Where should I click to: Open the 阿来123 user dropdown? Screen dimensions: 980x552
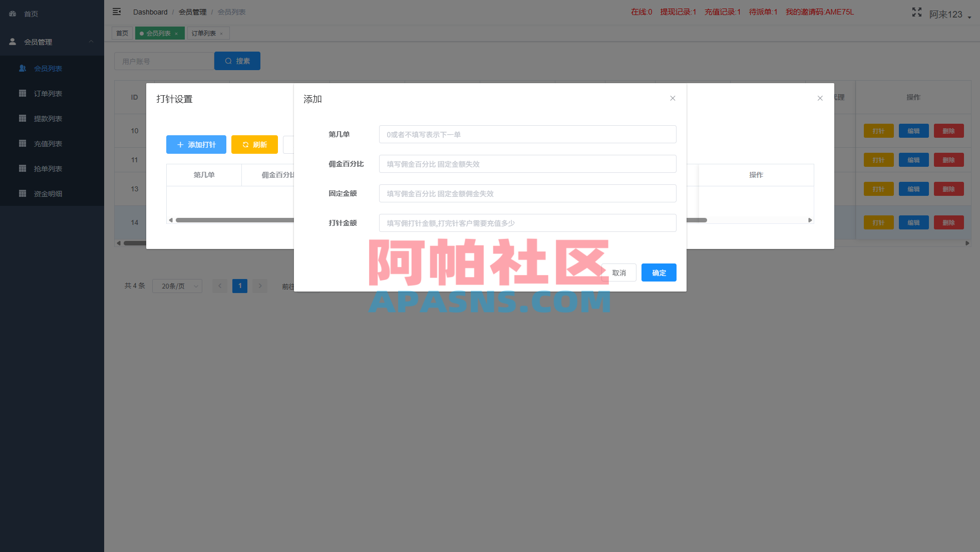click(950, 15)
